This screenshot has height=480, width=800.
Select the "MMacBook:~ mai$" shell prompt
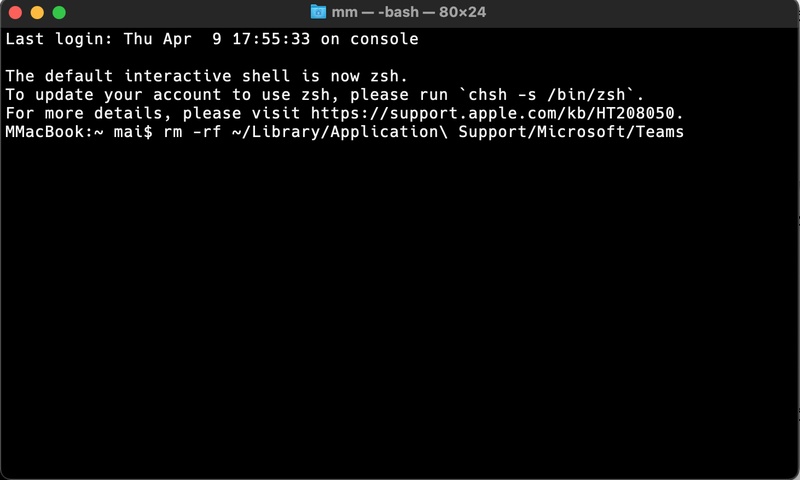tap(76, 131)
